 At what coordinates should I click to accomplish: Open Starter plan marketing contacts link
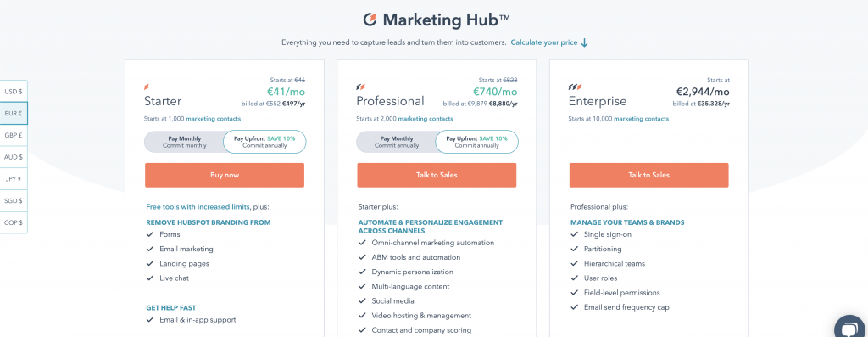[x=213, y=119]
